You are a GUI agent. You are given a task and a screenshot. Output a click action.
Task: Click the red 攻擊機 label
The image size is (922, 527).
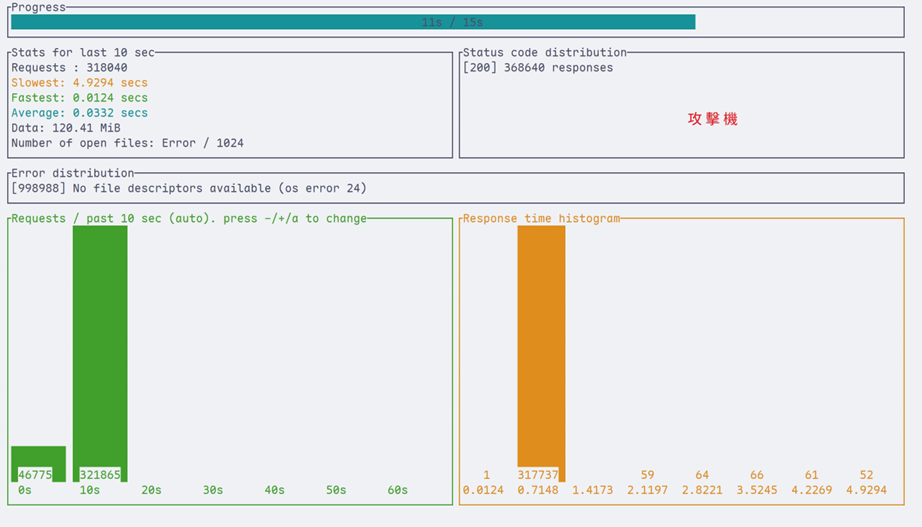point(713,118)
